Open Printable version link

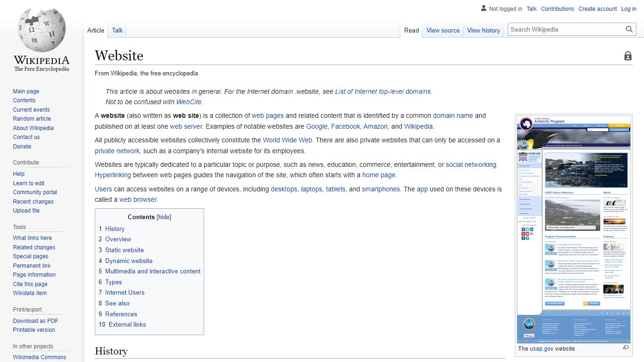click(34, 330)
